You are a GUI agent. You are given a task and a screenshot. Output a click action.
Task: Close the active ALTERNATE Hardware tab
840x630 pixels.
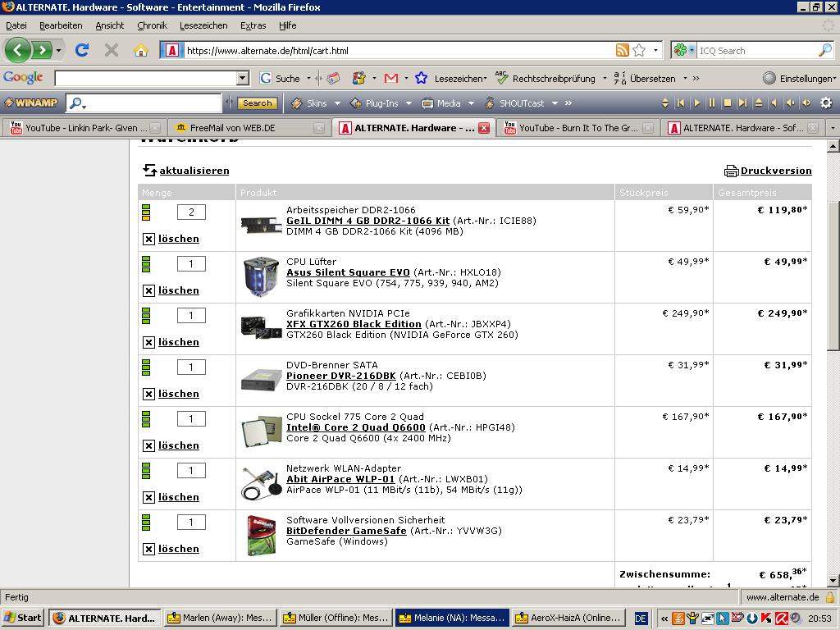(484, 128)
